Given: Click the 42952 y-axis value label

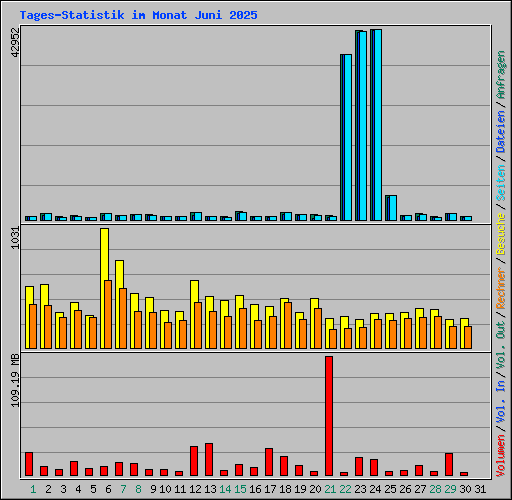Looking at the screenshot, I should tap(15, 42).
